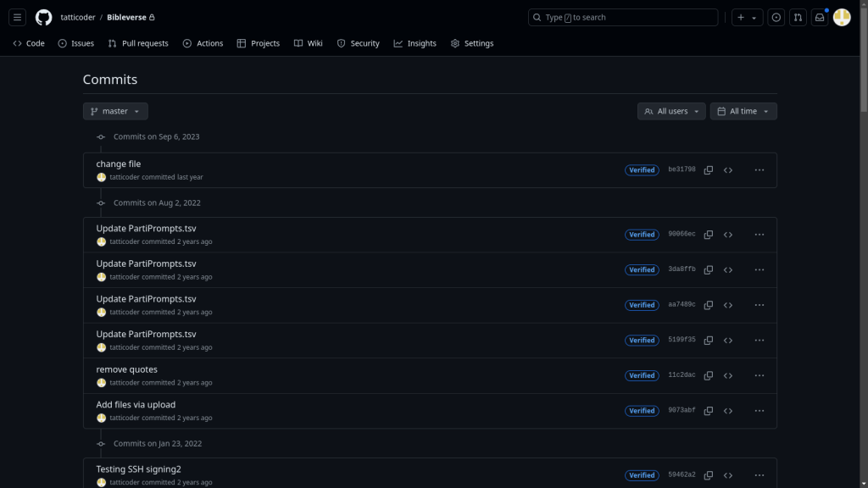The width and height of the screenshot is (868, 488).
Task: Open the hamburger navigation menu
Action: pyautogui.click(x=18, y=17)
